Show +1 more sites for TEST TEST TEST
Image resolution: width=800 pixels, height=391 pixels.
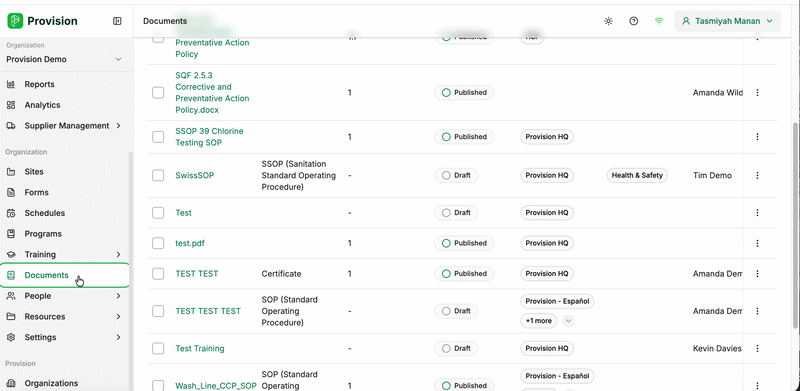(x=538, y=321)
